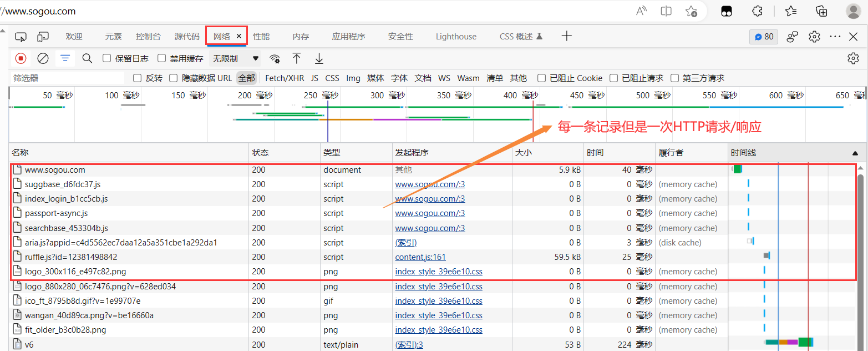Click the network overview timeline

[x=437, y=114]
